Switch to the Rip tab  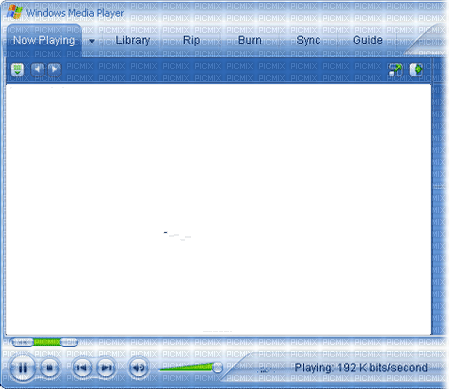pyautogui.click(x=191, y=40)
